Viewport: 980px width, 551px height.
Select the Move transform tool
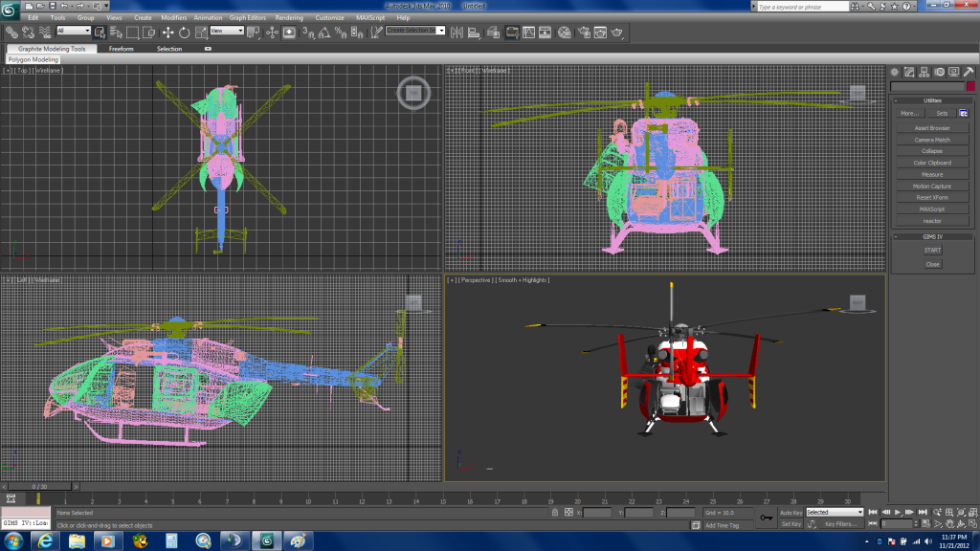[x=169, y=32]
